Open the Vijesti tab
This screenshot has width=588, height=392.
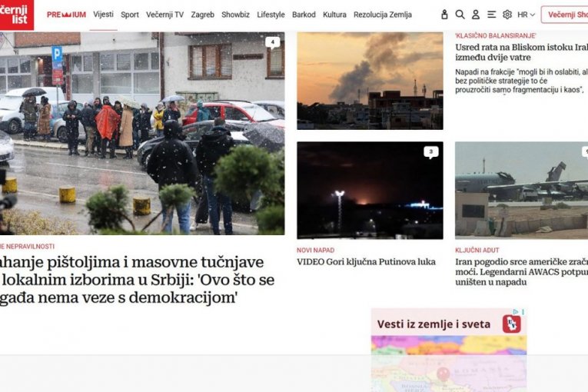point(103,15)
